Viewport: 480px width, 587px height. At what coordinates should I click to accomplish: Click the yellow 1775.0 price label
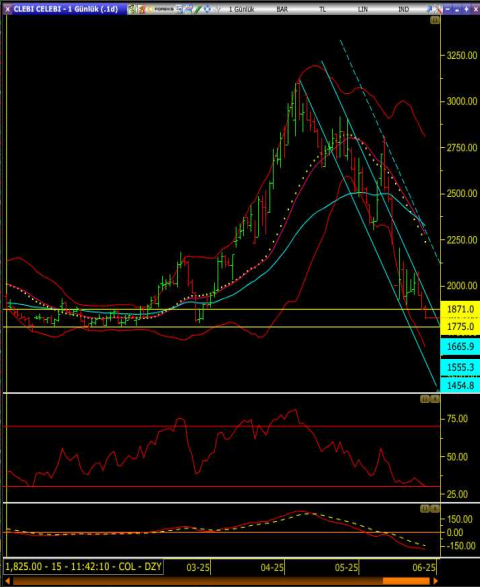[x=460, y=326]
